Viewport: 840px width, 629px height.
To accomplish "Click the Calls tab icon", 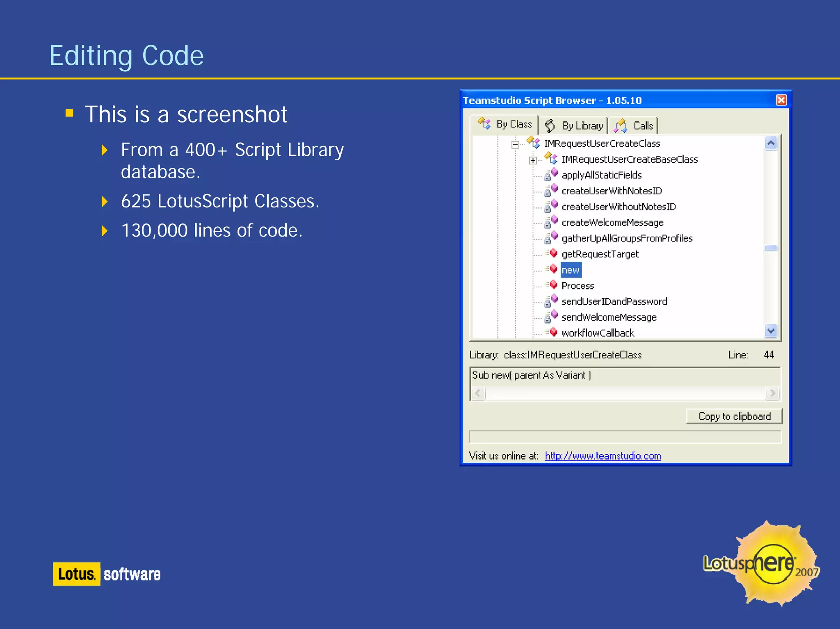I will 620,125.
